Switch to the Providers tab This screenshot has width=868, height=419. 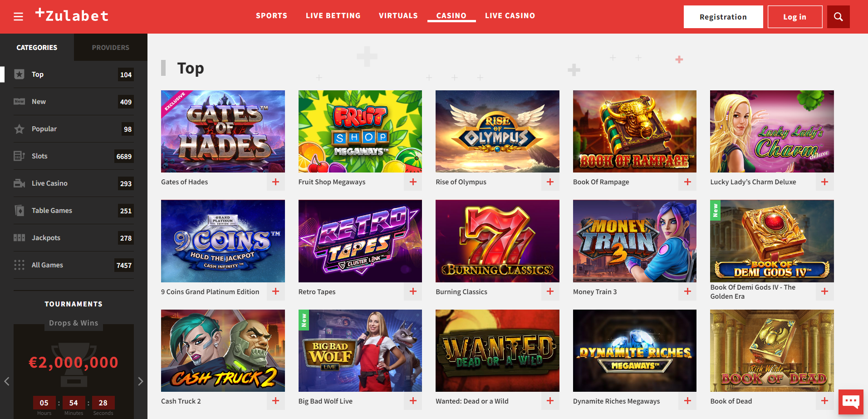coord(111,47)
